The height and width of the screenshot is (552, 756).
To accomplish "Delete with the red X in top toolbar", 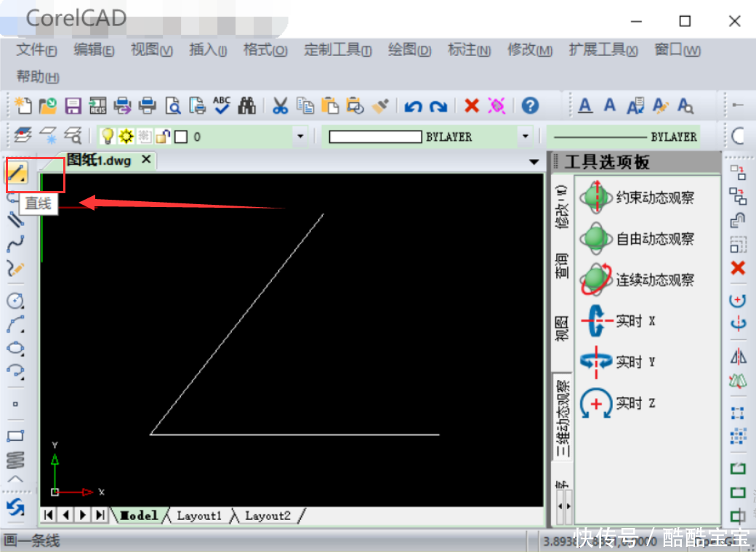I will (472, 105).
